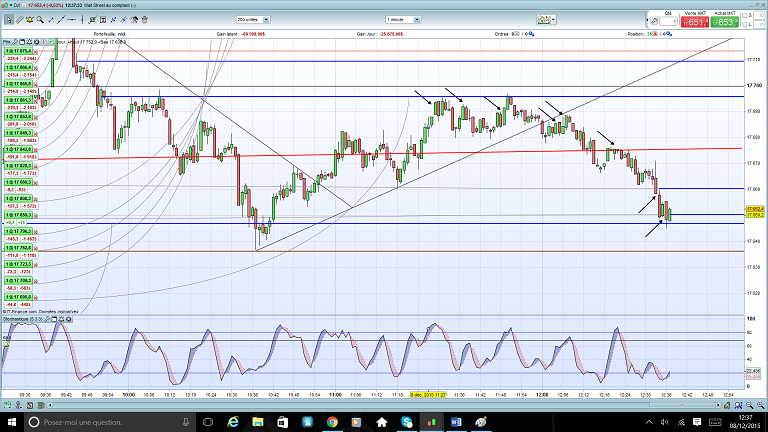768x432 pixels.
Task: Click the binoculars icon next to Ordres
Action: coord(531,34)
